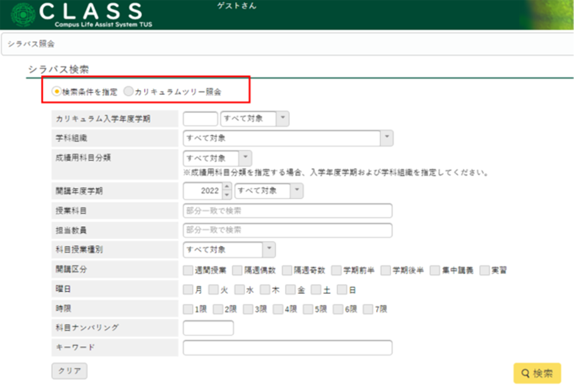Enable the 1限 period checkbox

(188, 309)
